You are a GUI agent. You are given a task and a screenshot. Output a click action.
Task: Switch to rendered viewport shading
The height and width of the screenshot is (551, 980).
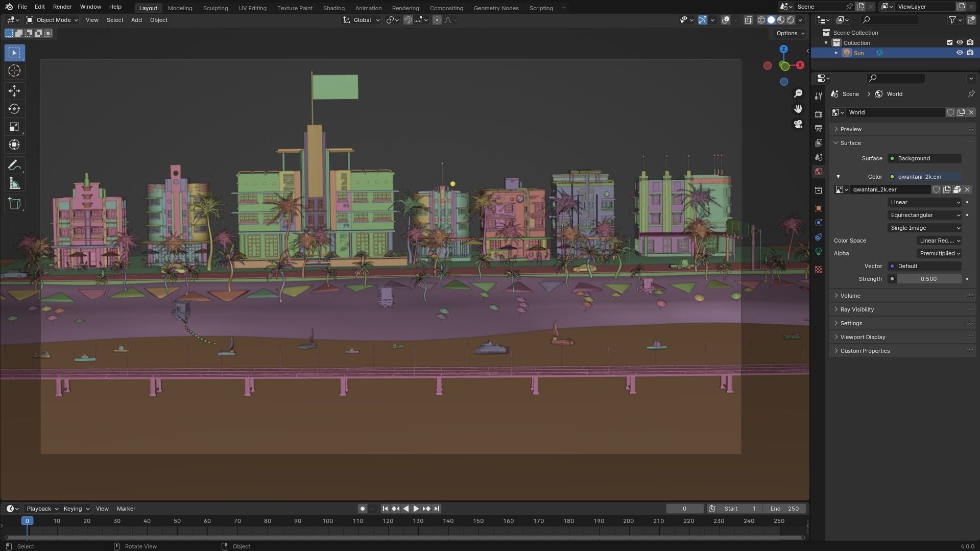(791, 20)
